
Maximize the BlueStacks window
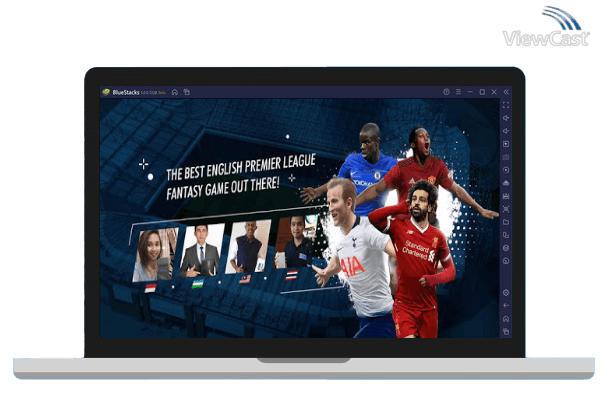(482, 92)
